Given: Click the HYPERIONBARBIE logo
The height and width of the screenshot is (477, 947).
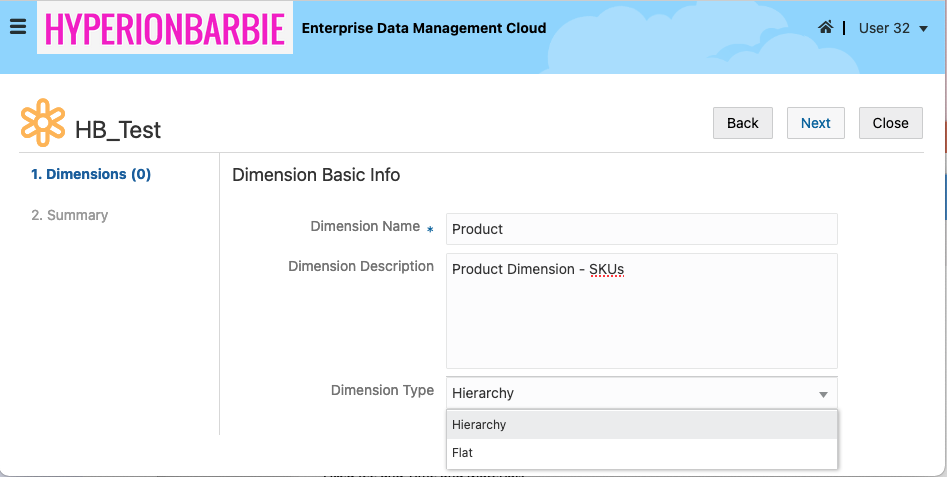Looking at the screenshot, I should 165,28.
